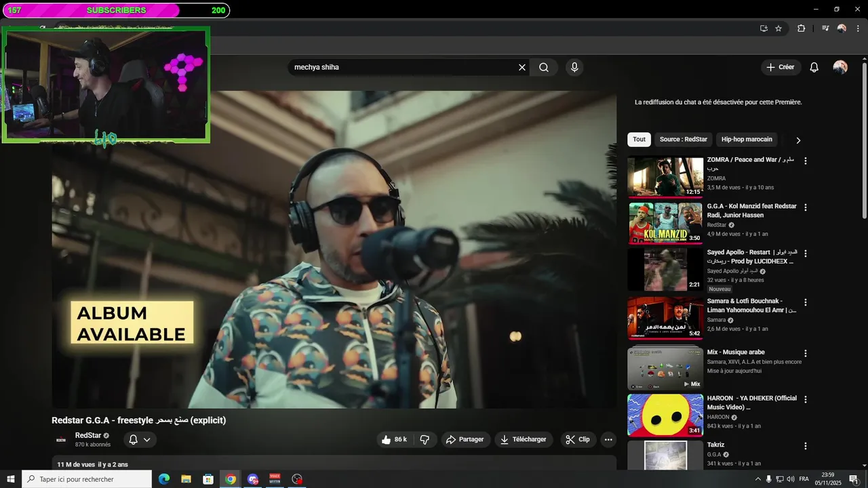Open the RedStar channel avatar

[61, 440]
